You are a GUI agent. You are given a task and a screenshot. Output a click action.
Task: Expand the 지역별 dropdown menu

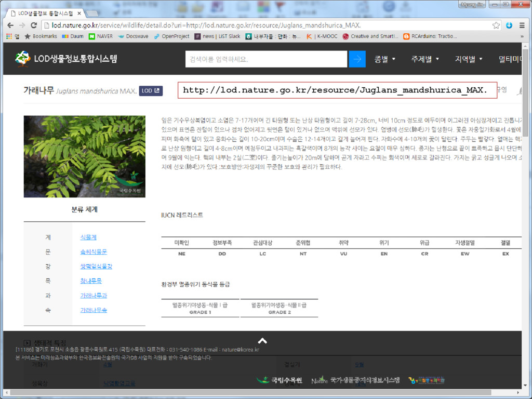point(469,59)
